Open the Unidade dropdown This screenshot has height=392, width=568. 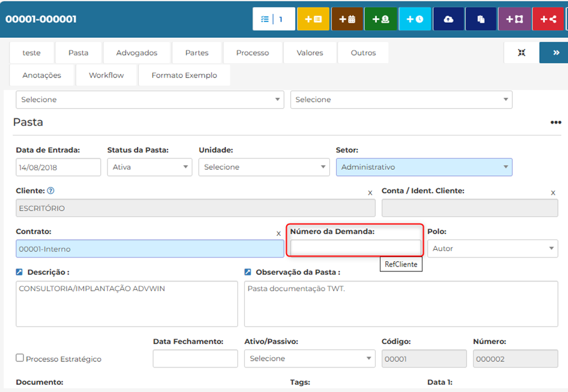coord(264,167)
